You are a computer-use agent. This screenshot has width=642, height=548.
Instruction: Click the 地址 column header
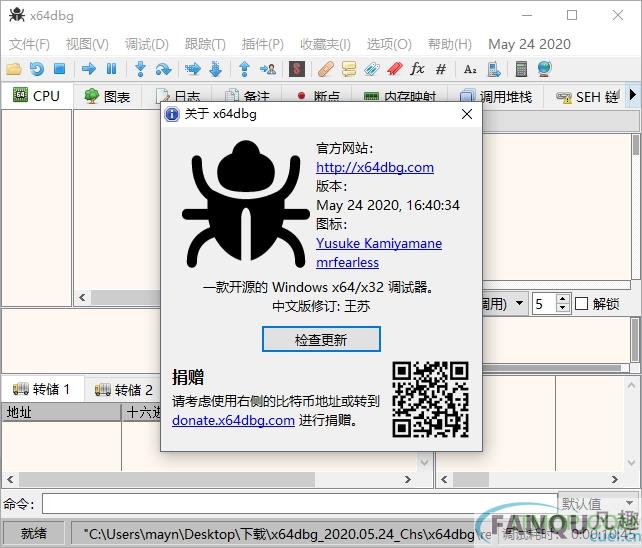[x=61, y=412]
